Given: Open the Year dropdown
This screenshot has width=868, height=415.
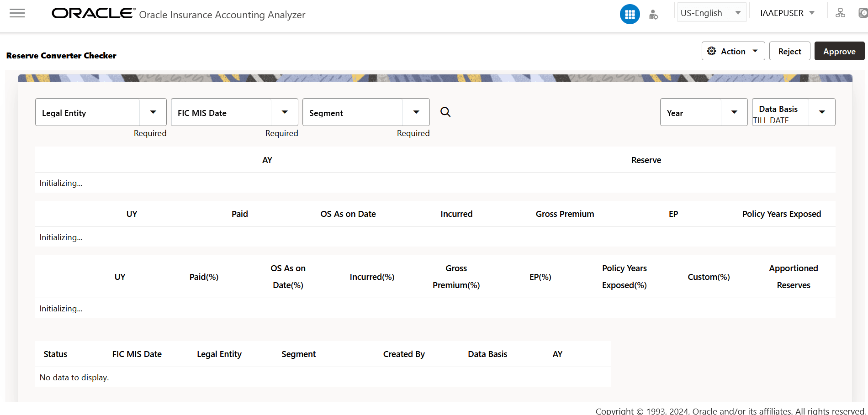Looking at the screenshot, I should click(734, 112).
